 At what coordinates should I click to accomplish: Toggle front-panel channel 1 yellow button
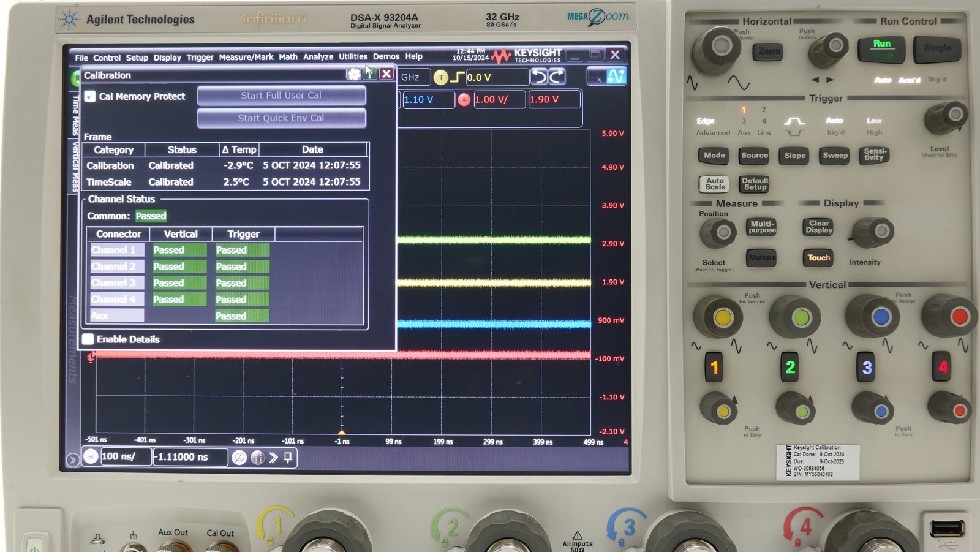click(714, 367)
